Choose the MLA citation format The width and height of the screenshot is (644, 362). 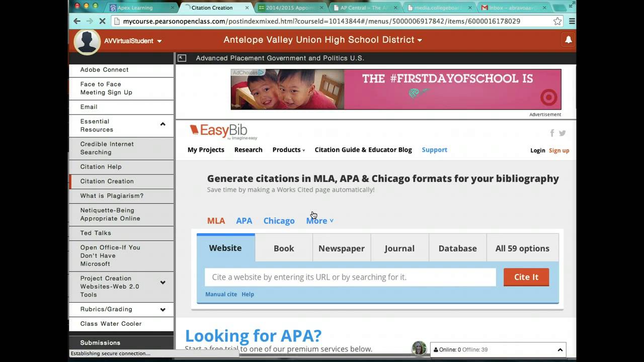click(216, 221)
